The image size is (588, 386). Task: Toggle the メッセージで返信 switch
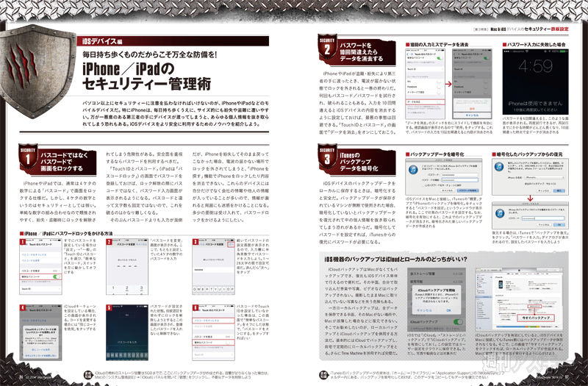[439, 92]
